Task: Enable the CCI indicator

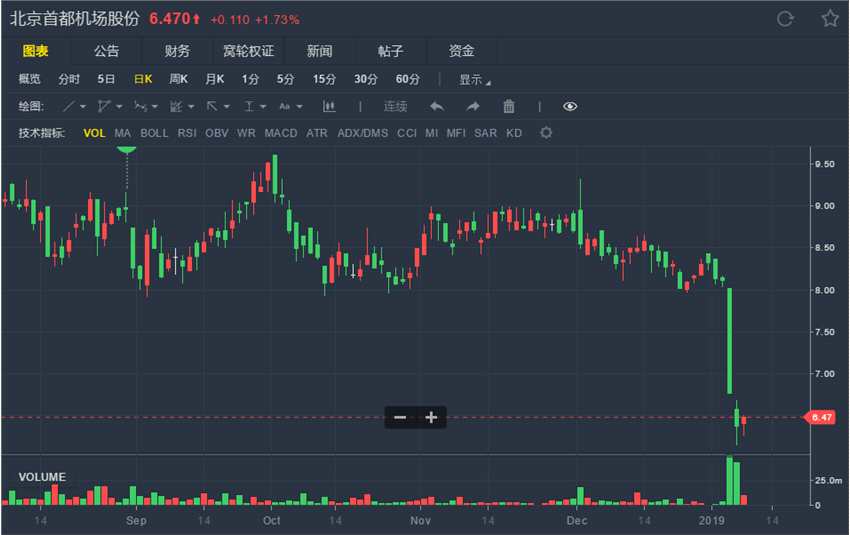Action: [407, 133]
